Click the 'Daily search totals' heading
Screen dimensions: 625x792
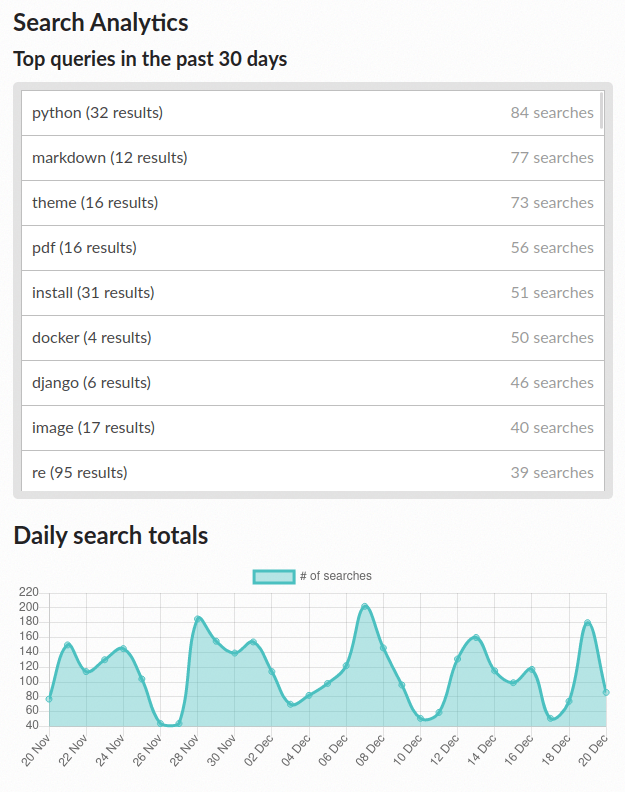coord(111,535)
